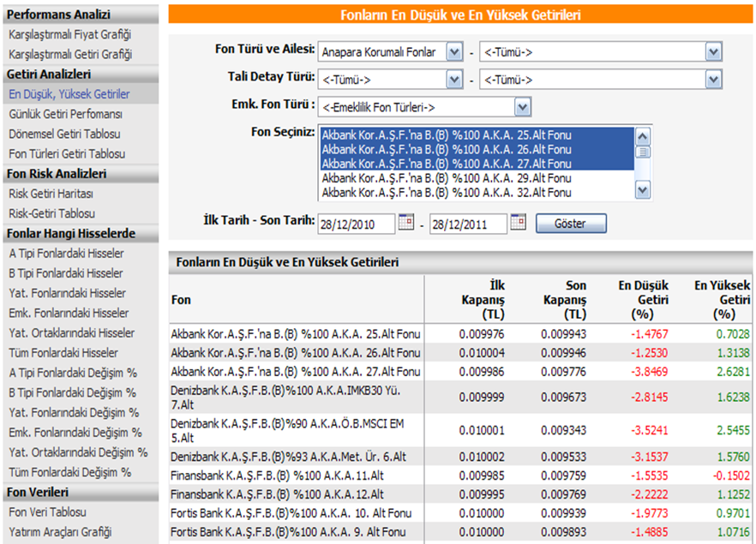
Task: Click Son Kapanış (TL) column header
Action: click(565, 300)
